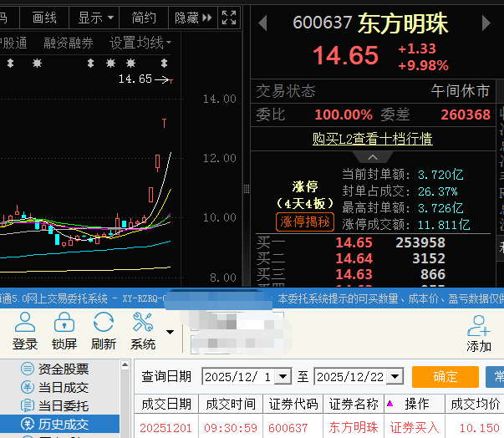Click the pink sort triangle in 操作 header
504x438 pixels.
tap(389, 403)
